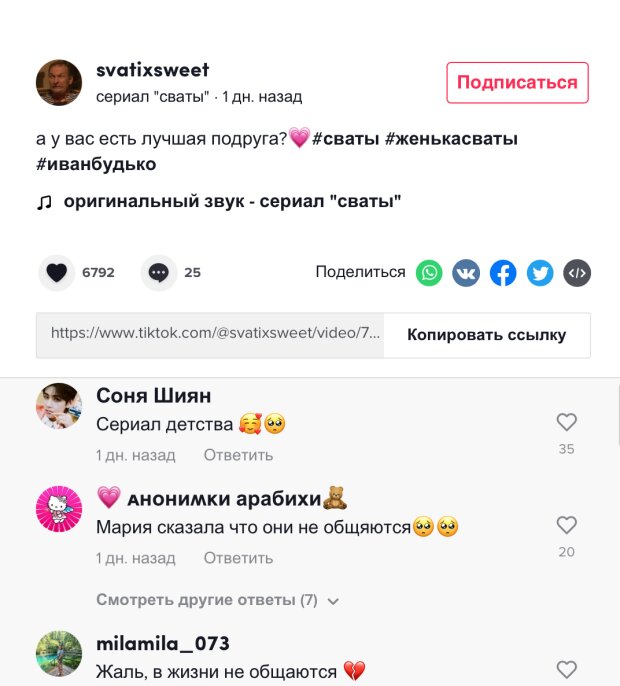
Task: Expand Смотреть другие ответы (7)
Action: coord(207,600)
